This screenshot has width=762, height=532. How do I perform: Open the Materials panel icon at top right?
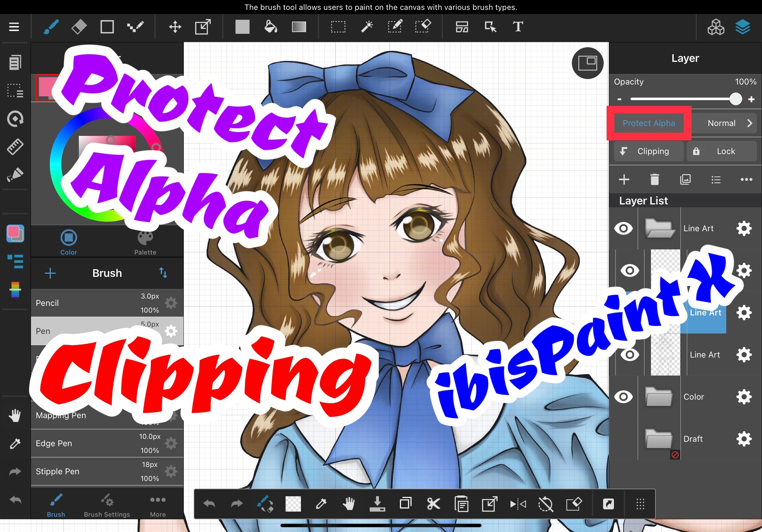[x=715, y=26]
